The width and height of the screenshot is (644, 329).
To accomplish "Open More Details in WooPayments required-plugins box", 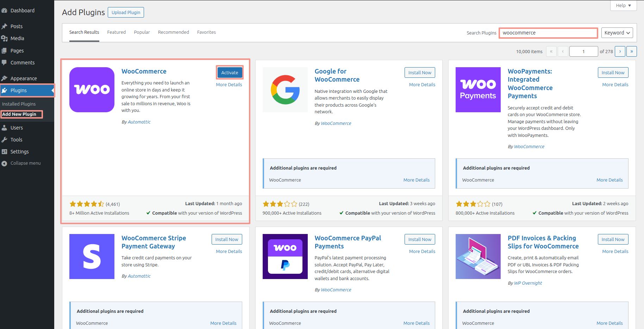I will point(609,180).
